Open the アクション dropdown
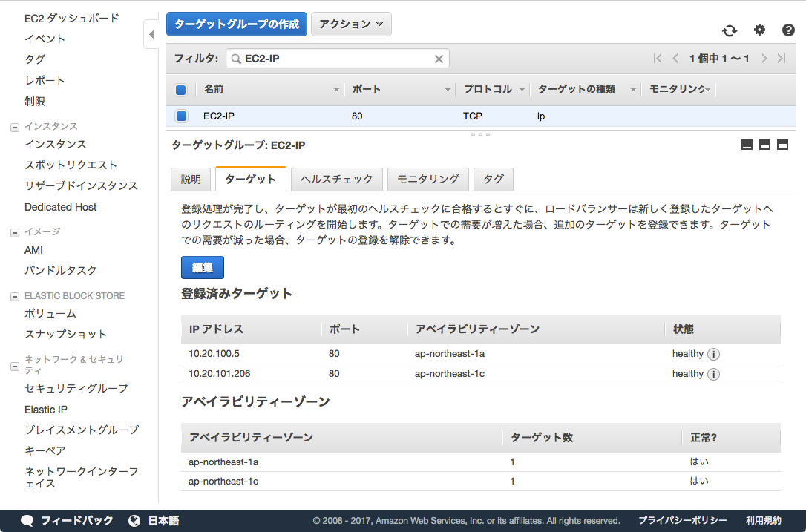 [x=351, y=24]
